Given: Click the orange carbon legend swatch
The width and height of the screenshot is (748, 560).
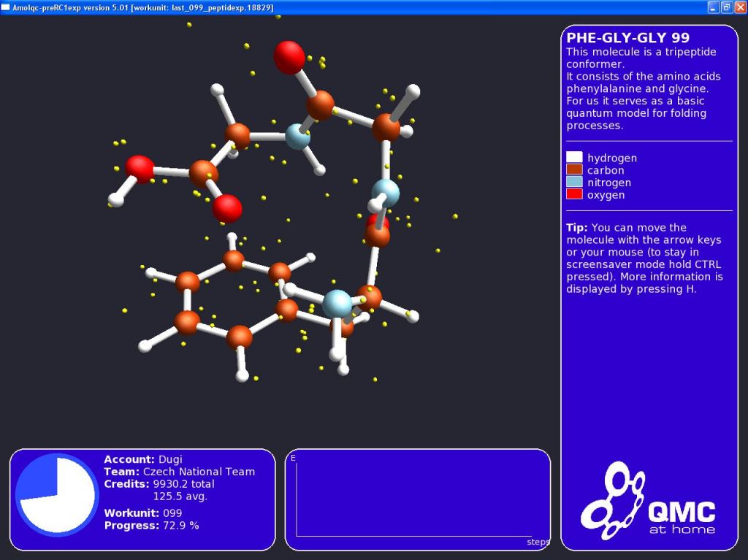Looking at the screenshot, I should pos(574,170).
